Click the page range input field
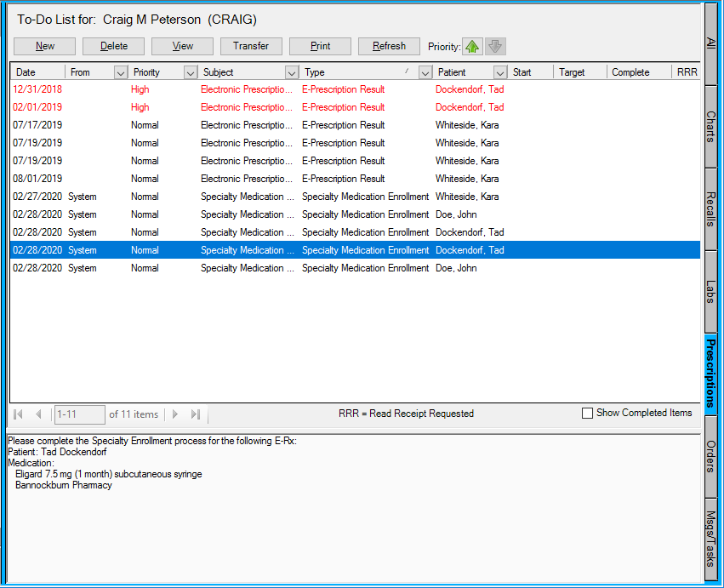This screenshot has height=588, width=724. (79, 414)
